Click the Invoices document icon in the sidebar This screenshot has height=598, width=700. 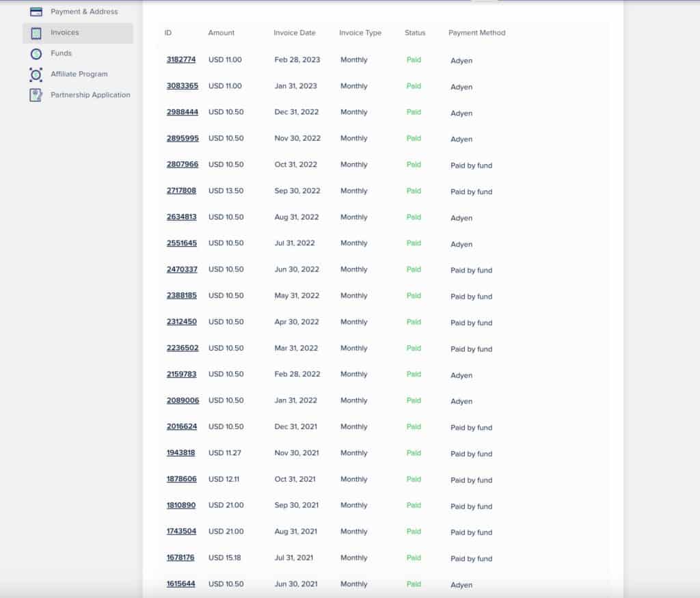[36, 32]
